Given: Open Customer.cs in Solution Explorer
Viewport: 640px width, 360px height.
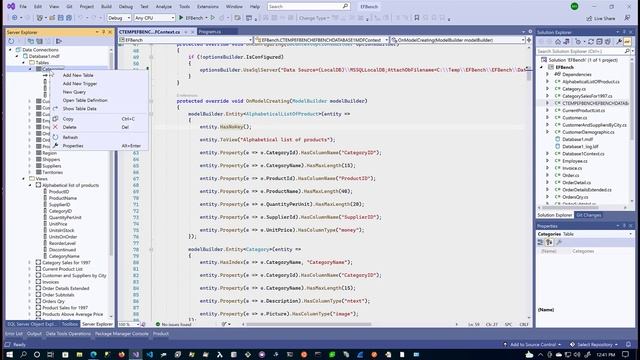Looking at the screenshot, I should click(574, 118).
